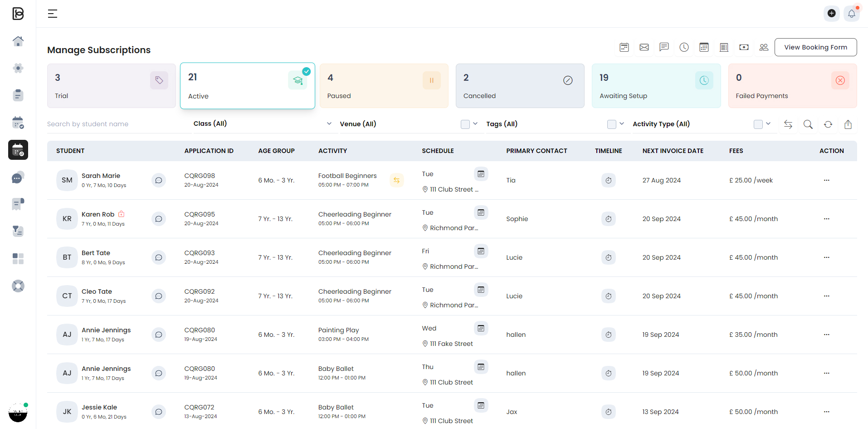Open Sarah Marie's schedule calendar icon
868x429 pixels.
481,174
